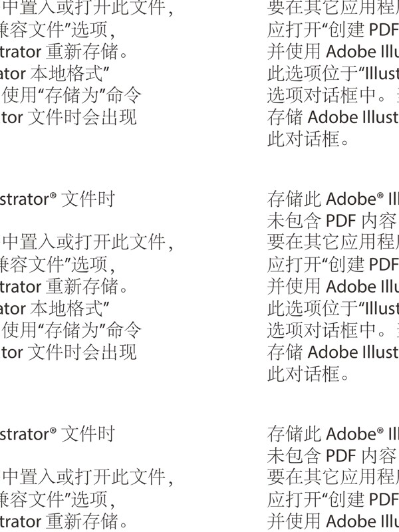Click "未包含 PDF 内容" in the middle paragraph
Viewport: 399px width, 532px height.
[332, 221]
